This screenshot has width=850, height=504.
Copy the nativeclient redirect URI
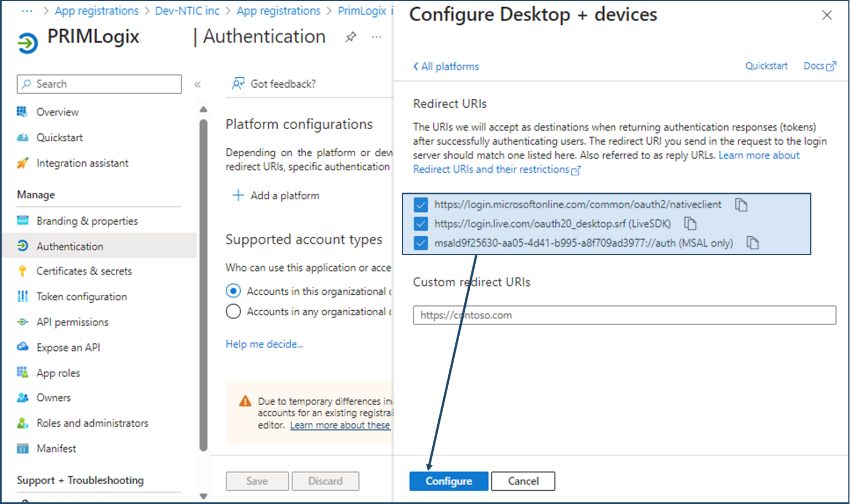pyautogui.click(x=741, y=205)
